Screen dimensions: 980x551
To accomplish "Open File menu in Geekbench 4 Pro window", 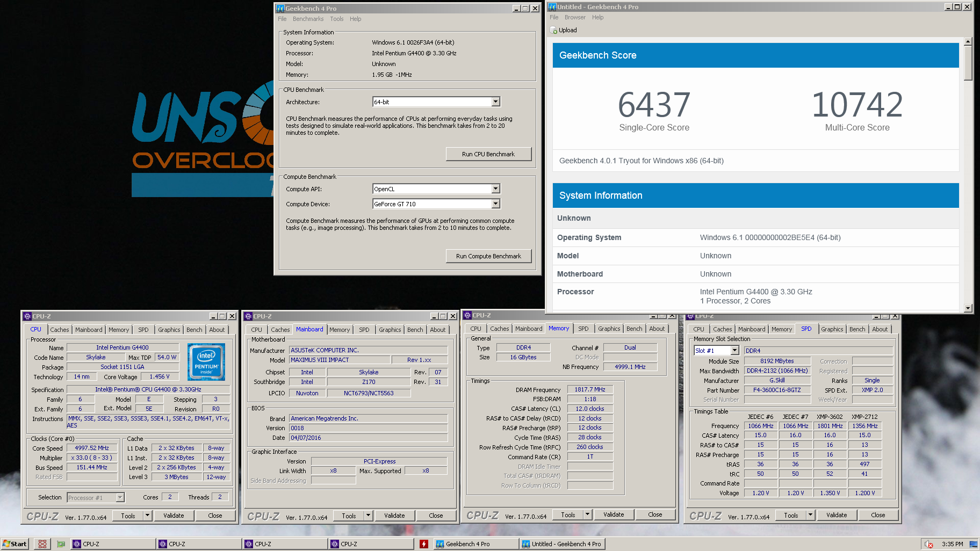I will (282, 19).
